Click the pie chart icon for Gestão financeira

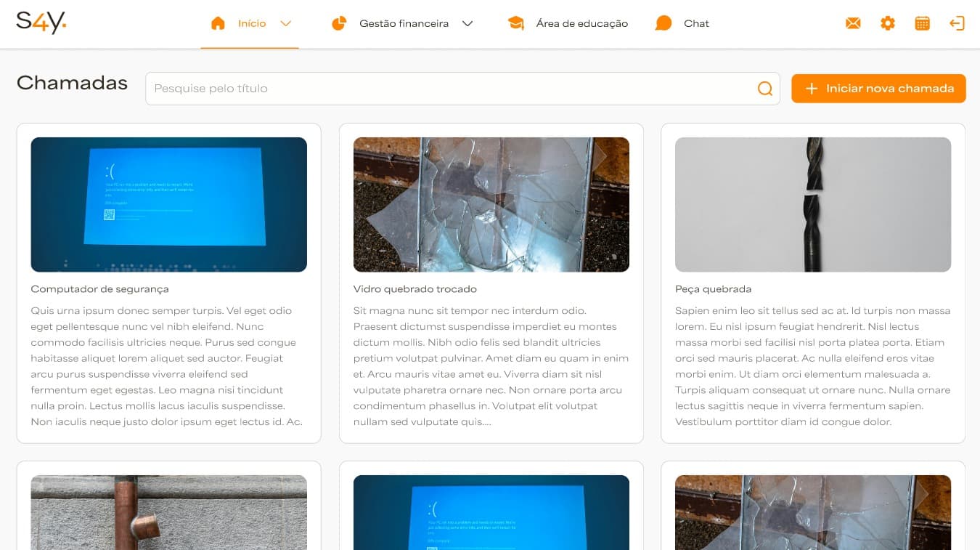coord(339,23)
